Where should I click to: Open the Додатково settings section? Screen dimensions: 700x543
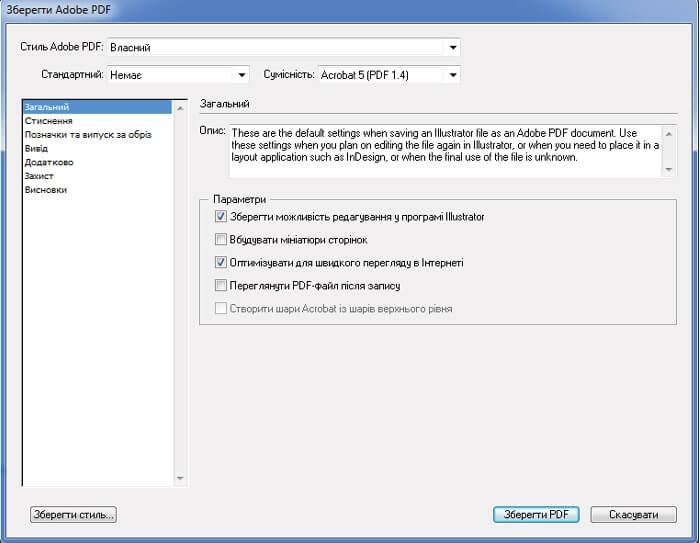(49, 162)
